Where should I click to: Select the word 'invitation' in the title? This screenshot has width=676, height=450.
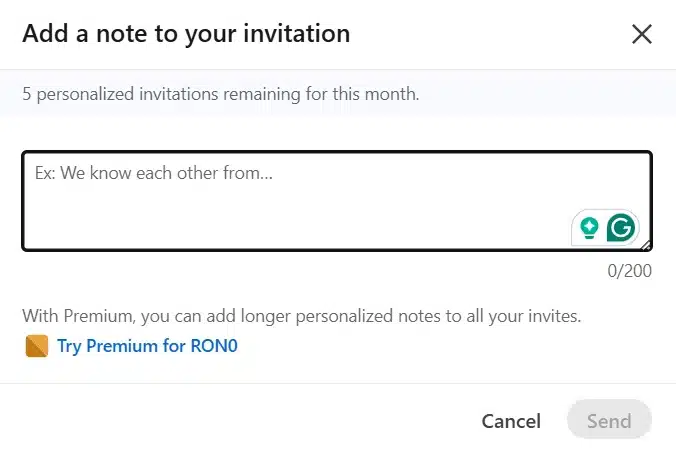coord(297,33)
